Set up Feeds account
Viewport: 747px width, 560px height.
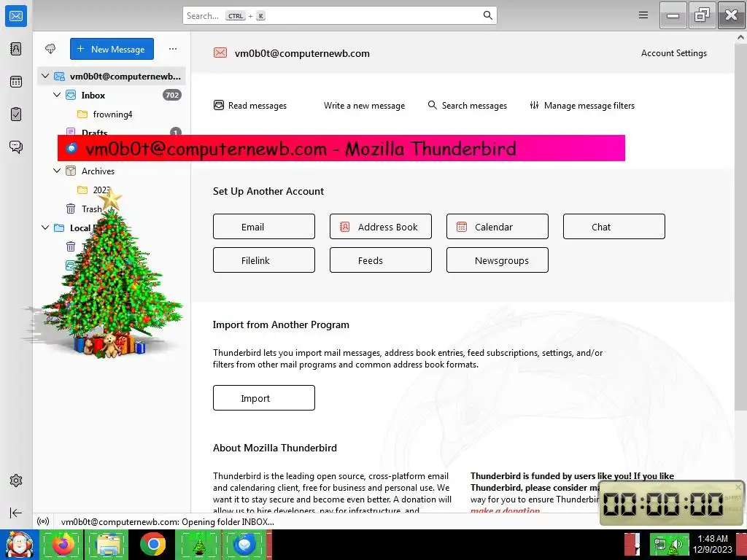click(381, 260)
